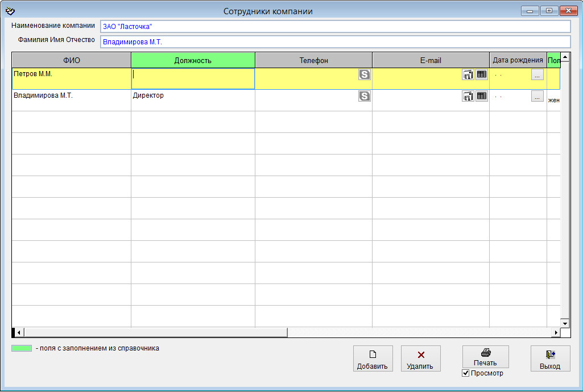Click horizontal scrollbar left arrow
The height and width of the screenshot is (392, 583).
(19, 332)
